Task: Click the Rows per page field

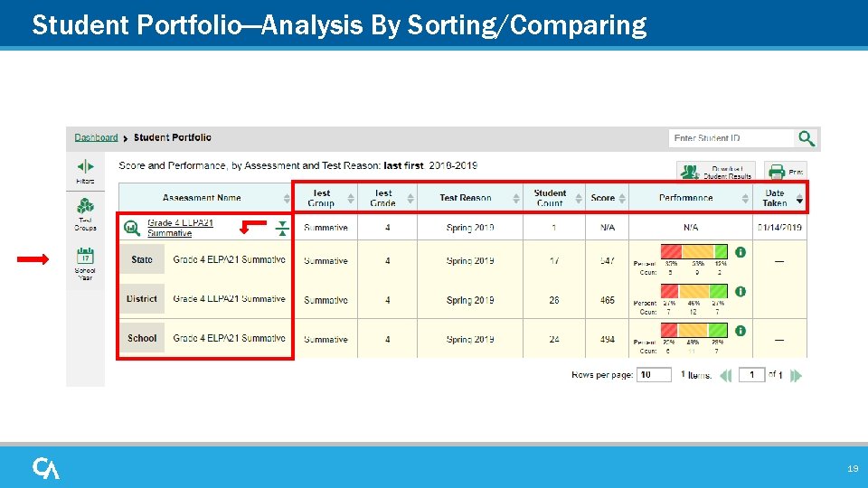Action: pos(654,374)
